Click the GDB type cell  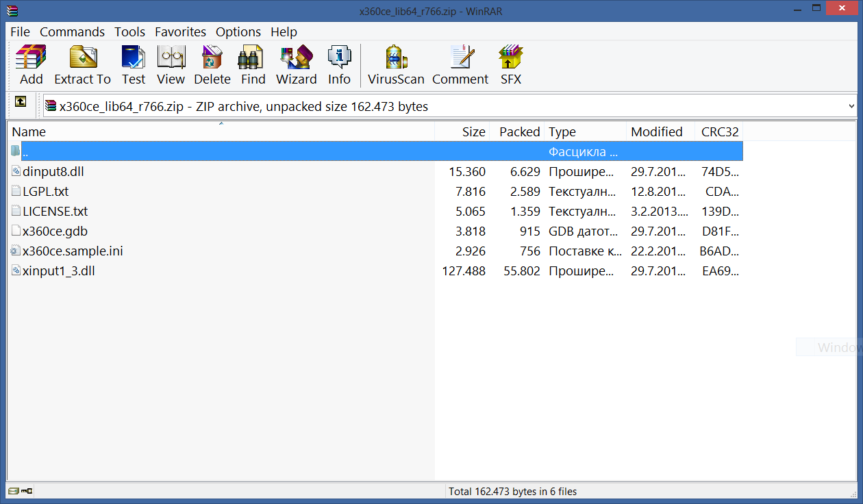(583, 231)
